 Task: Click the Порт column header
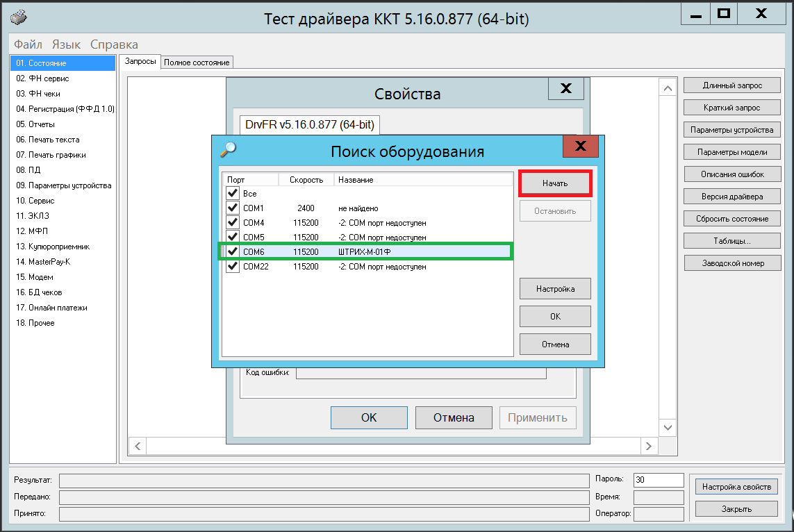tap(236, 180)
